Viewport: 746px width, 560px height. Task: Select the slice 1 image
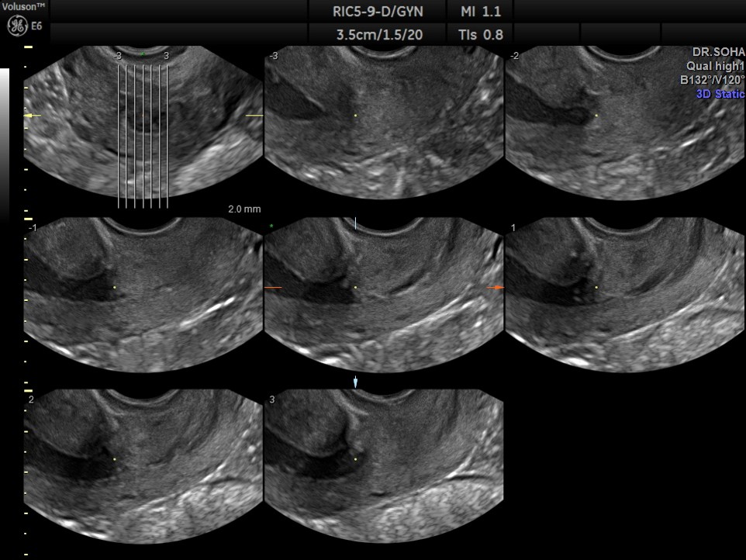625,294
